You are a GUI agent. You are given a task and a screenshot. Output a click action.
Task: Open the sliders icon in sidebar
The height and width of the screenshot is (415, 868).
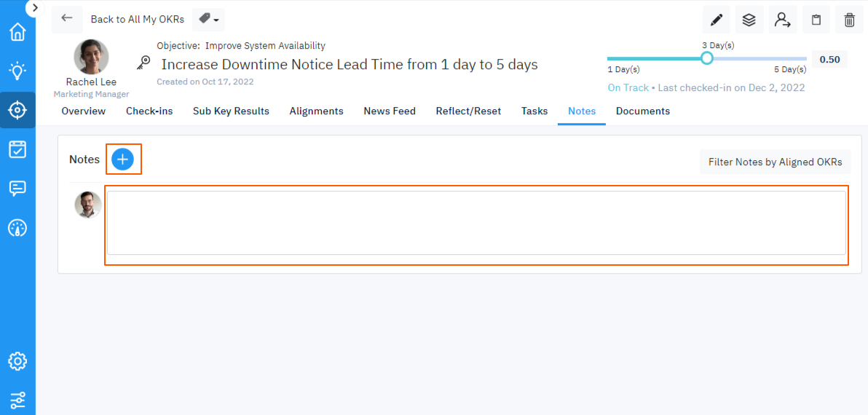point(17,400)
